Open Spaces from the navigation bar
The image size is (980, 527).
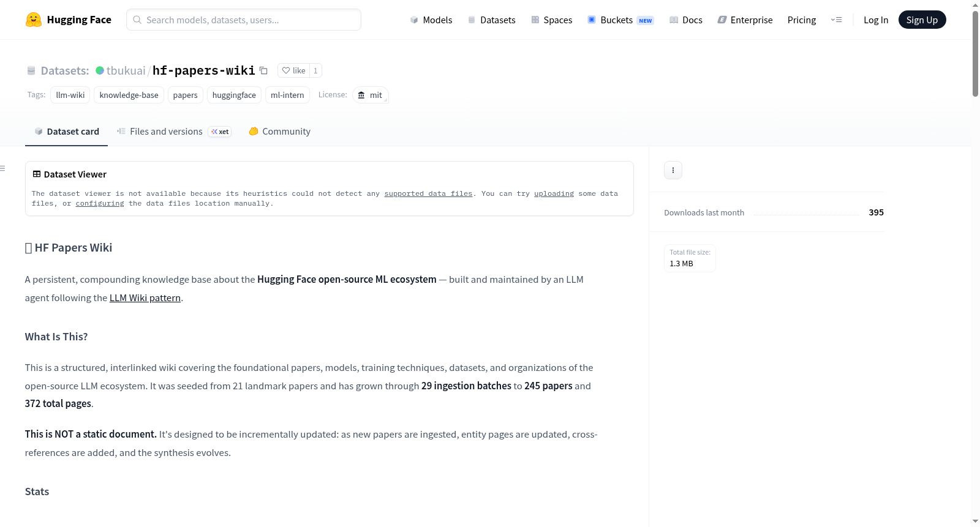(x=552, y=20)
